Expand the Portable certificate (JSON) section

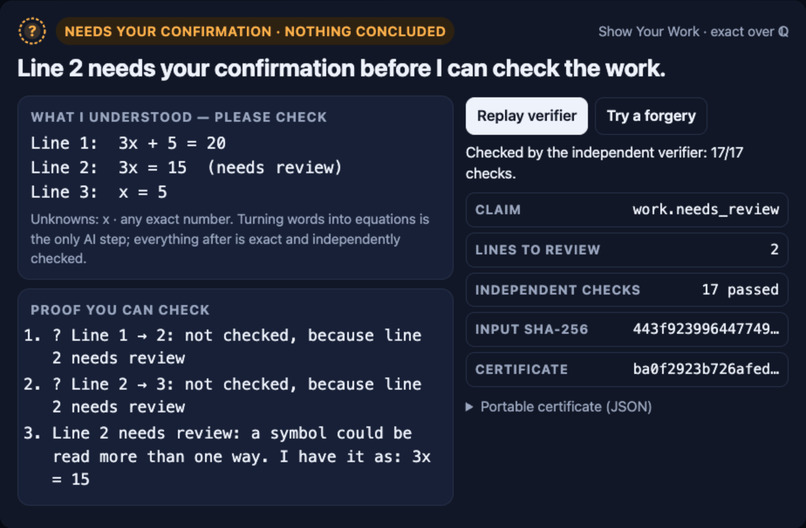tap(559, 407)
